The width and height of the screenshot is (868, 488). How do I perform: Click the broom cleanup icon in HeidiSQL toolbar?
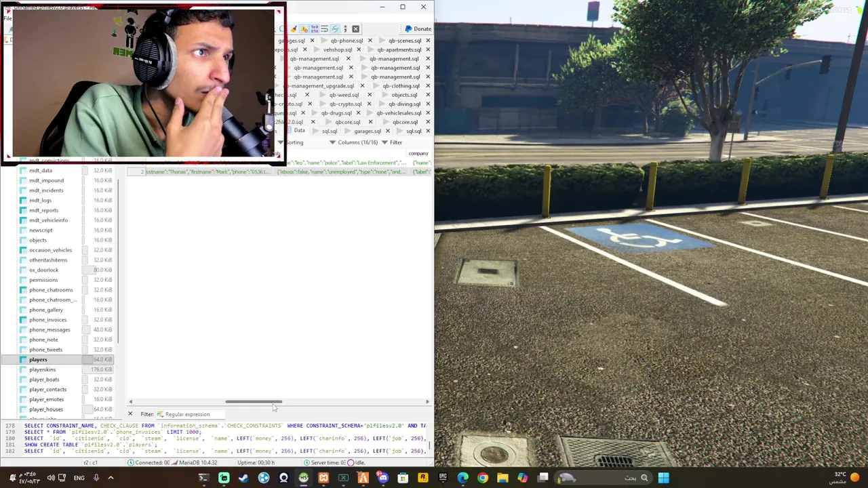[x=294, y=29]
